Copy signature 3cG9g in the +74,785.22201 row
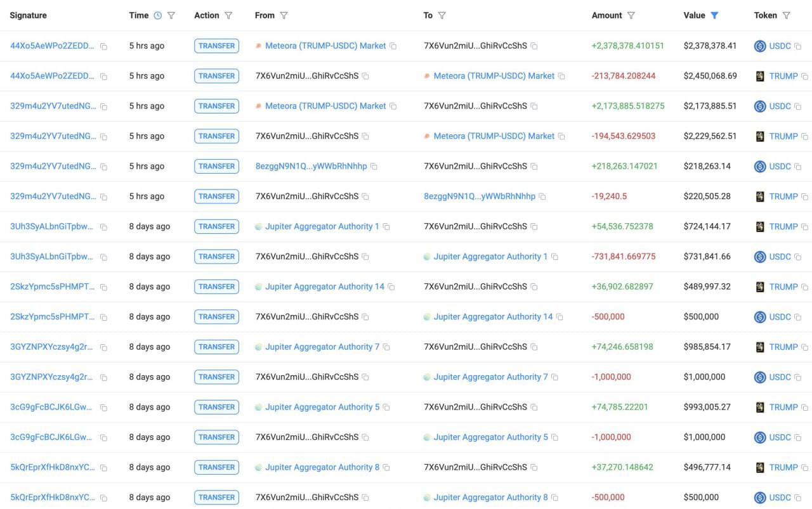812x509 pixels. [x=103, y=408]
